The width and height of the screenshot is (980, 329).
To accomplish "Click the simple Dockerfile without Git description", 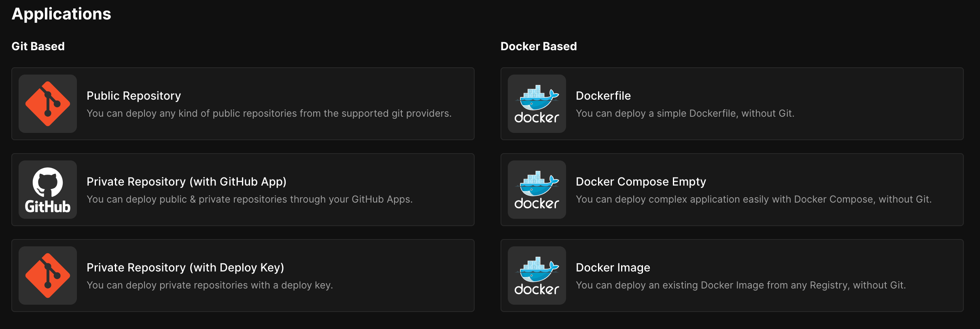I will [x=685, y=113].
